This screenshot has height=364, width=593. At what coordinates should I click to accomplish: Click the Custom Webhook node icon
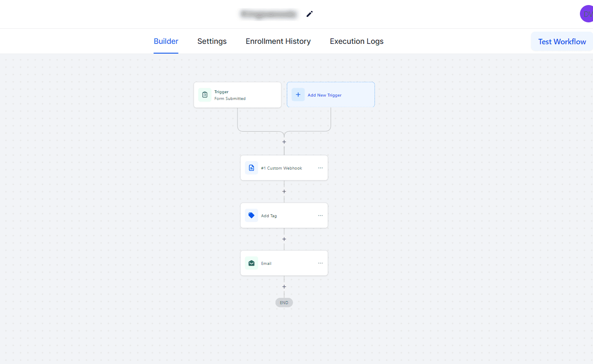pos(251,168)
